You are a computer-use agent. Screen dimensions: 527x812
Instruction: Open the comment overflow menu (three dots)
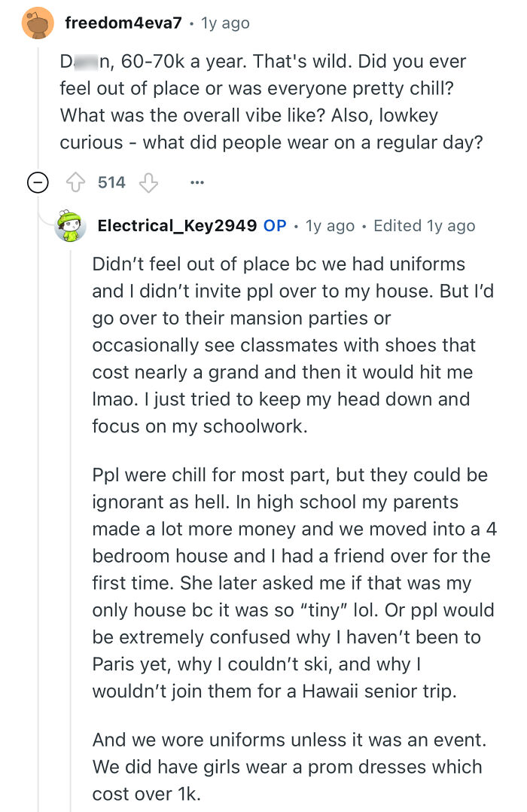click(197, 182)
